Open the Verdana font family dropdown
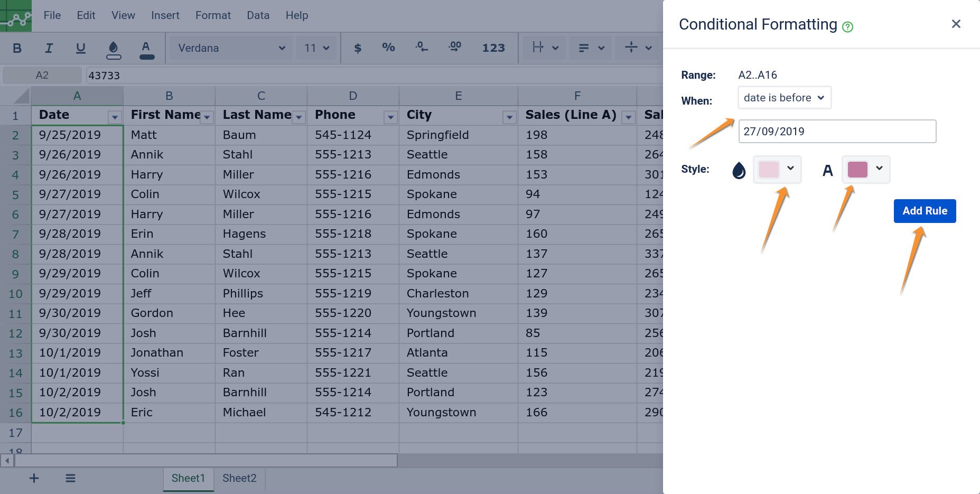 click(230, 48)
